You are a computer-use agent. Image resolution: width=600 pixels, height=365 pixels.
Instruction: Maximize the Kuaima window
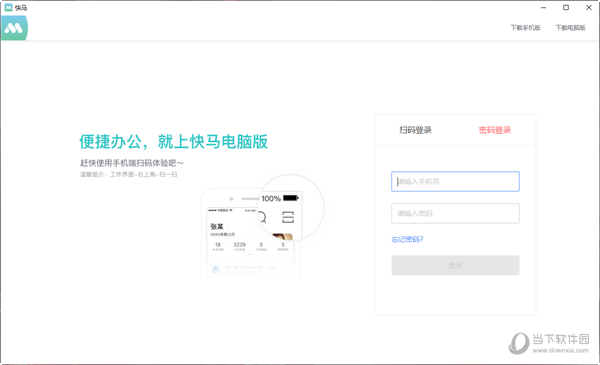coord(566,8)
